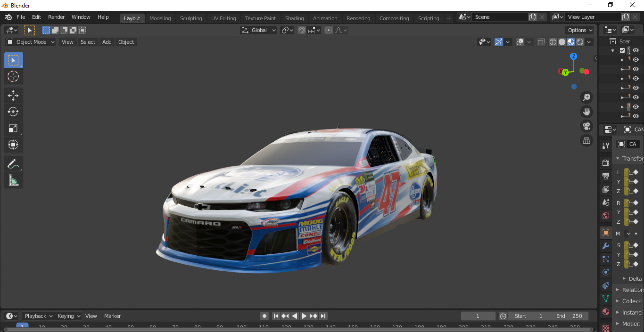The image size is (644, 332).
Task: Select the Extend selection mode icon
Action: click(x=55, y=30)
